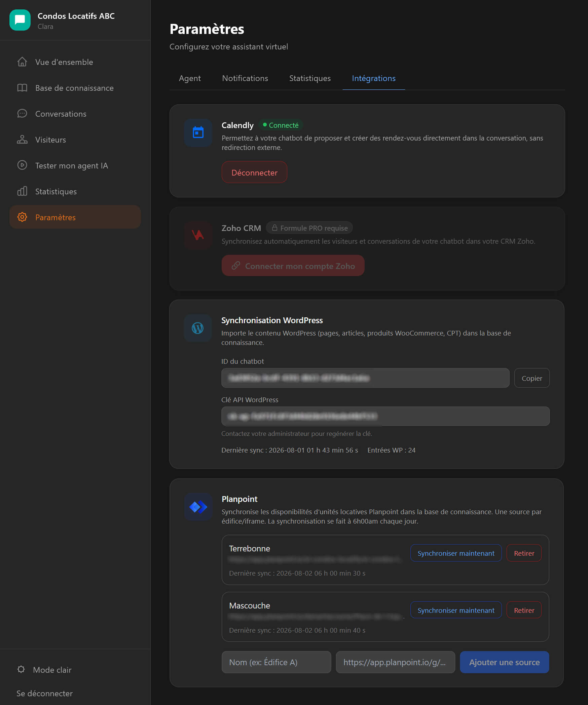588x705 pixels.
Task: Click the Planpoint logo icon
Action: 198,507
